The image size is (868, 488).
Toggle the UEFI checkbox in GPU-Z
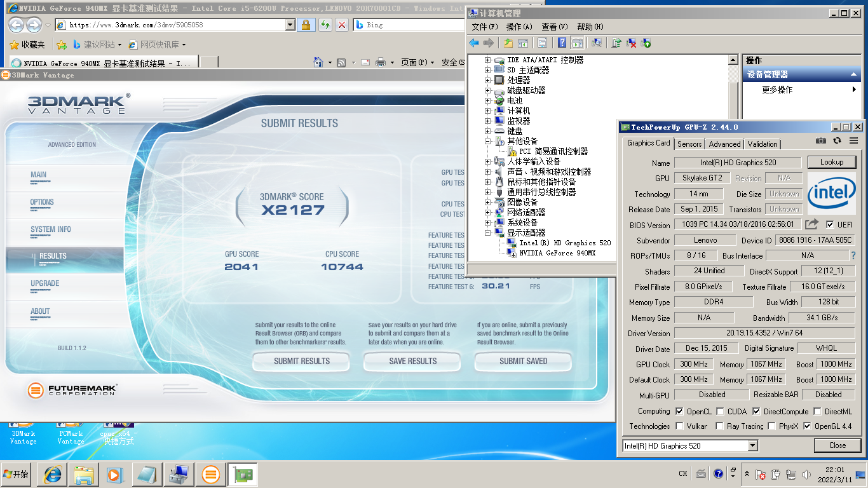pos(830,224)
